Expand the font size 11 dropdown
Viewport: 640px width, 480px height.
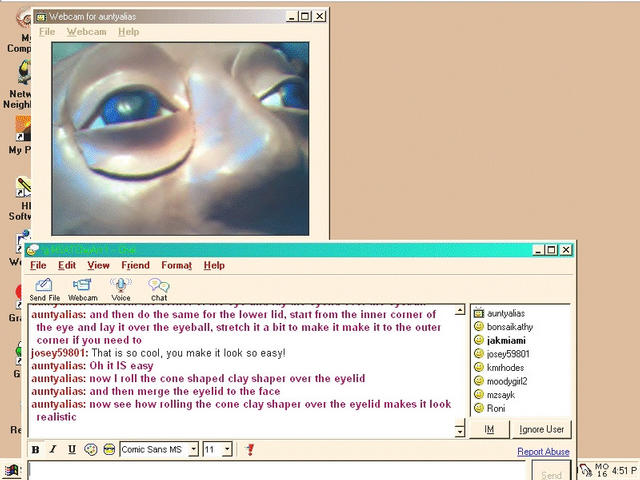[x=228, y=449]
